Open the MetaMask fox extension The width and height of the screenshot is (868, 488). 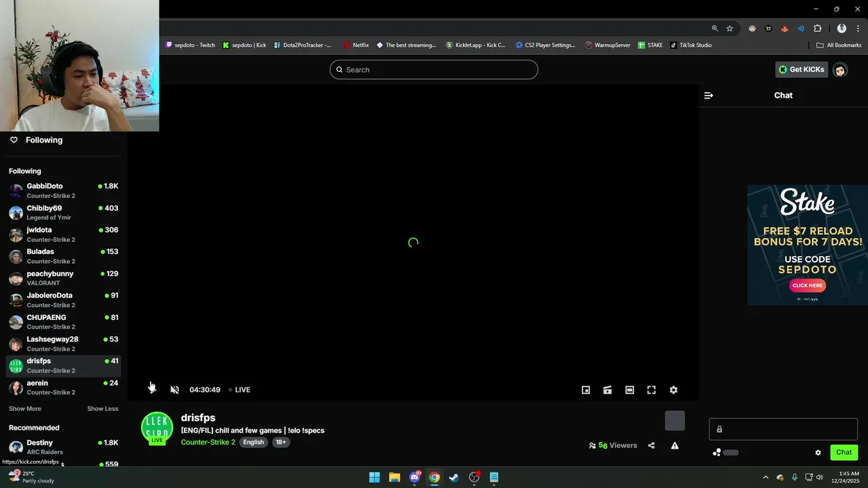(785, 28)
